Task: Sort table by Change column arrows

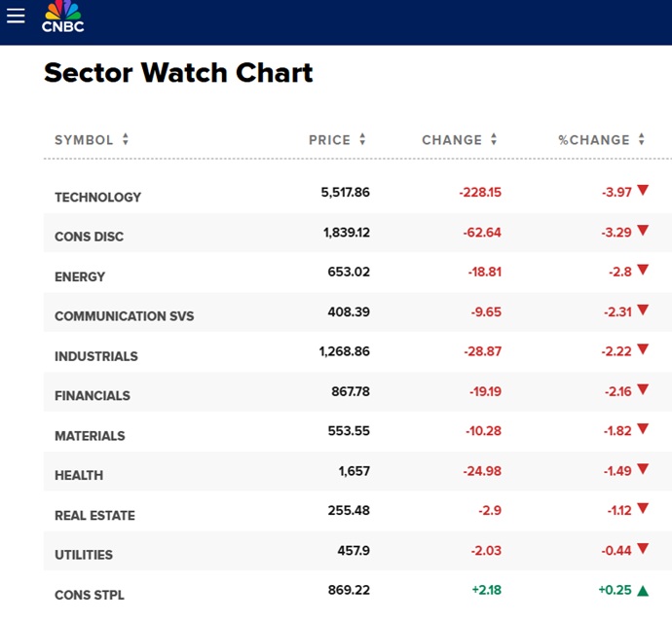Action: [x=494, y=140]
